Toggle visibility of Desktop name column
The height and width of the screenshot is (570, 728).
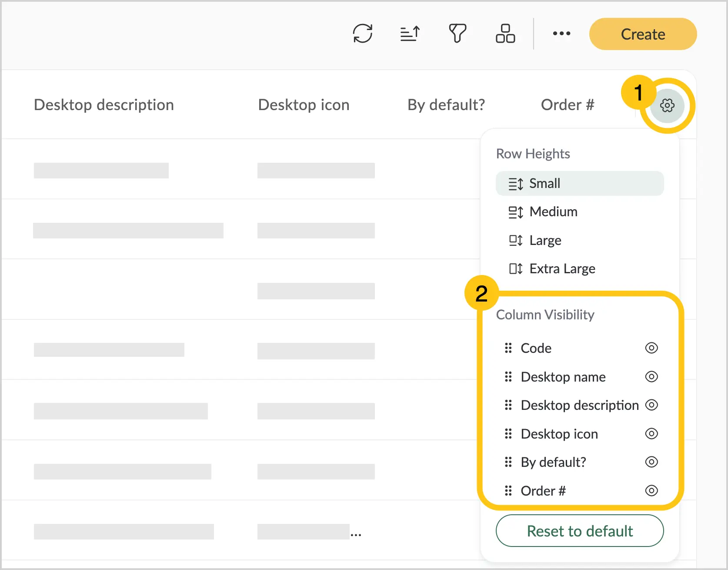coord(651,377)
